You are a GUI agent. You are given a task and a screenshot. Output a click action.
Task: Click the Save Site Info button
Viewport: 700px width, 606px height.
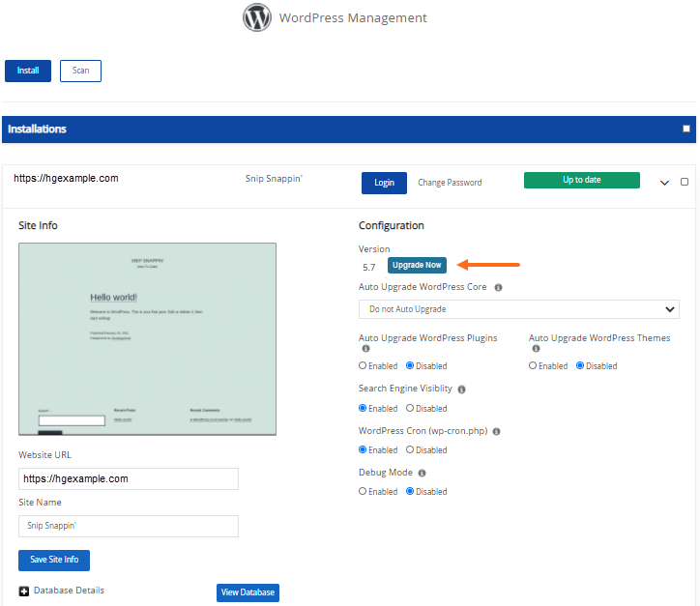coord(54,560)
